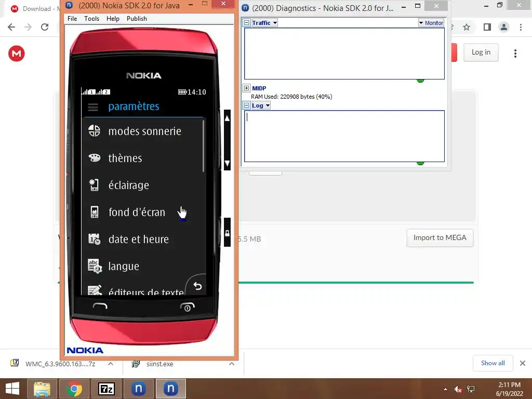Viewport: 532px width, 399px height.
Task: Click the muted volume tray icon
Action: tap(458, 389)
